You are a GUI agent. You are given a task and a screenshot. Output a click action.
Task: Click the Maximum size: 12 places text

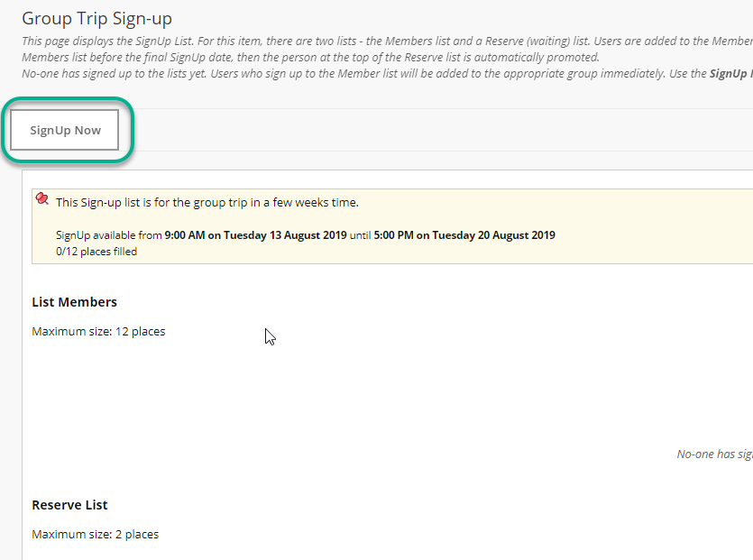coord(98,331)
